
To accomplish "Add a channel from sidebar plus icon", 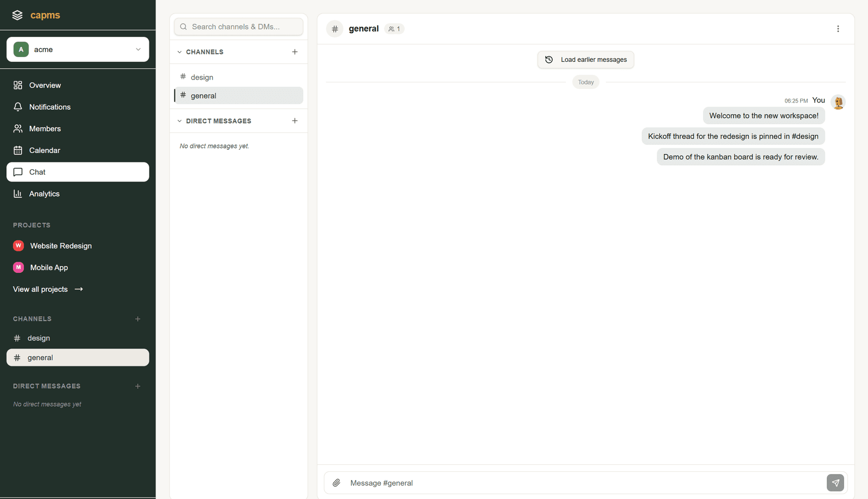I will 138,319.
